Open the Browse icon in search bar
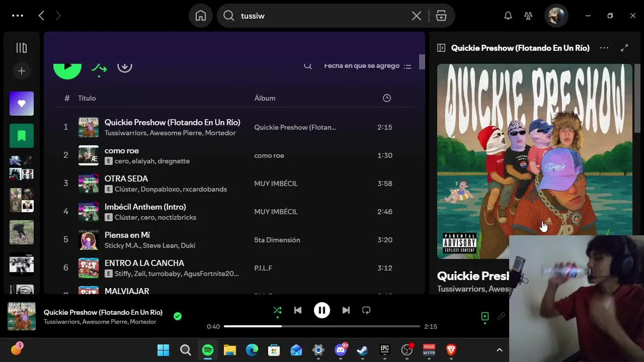The width and height of the screenshot is (644, 362). tap(441, 16)
